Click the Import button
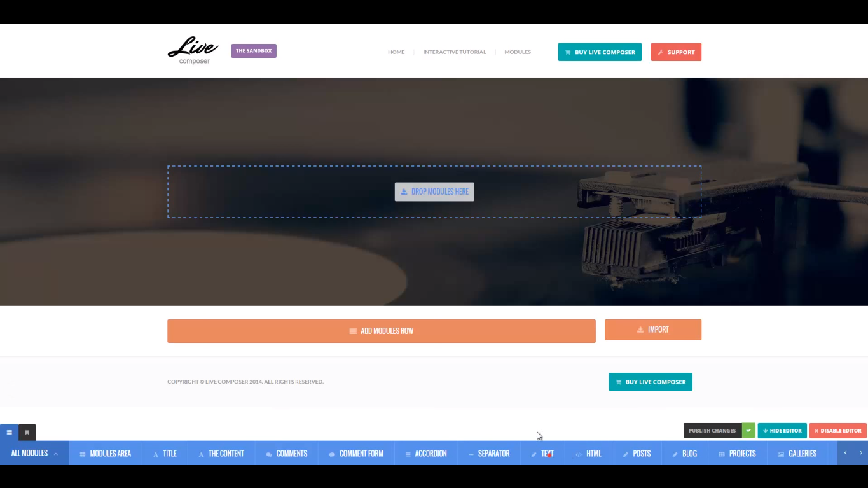 pos(653,330)
